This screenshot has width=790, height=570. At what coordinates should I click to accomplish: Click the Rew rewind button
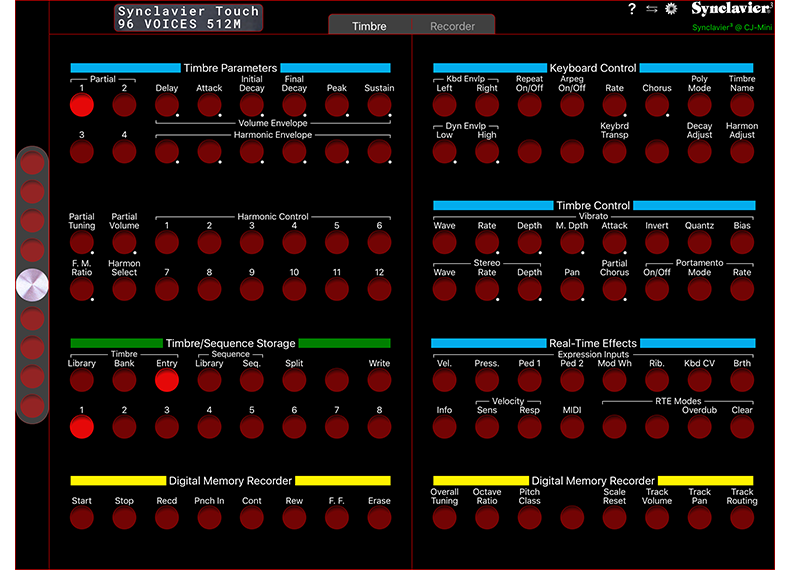pyautogui.click(x=294, y=518)
